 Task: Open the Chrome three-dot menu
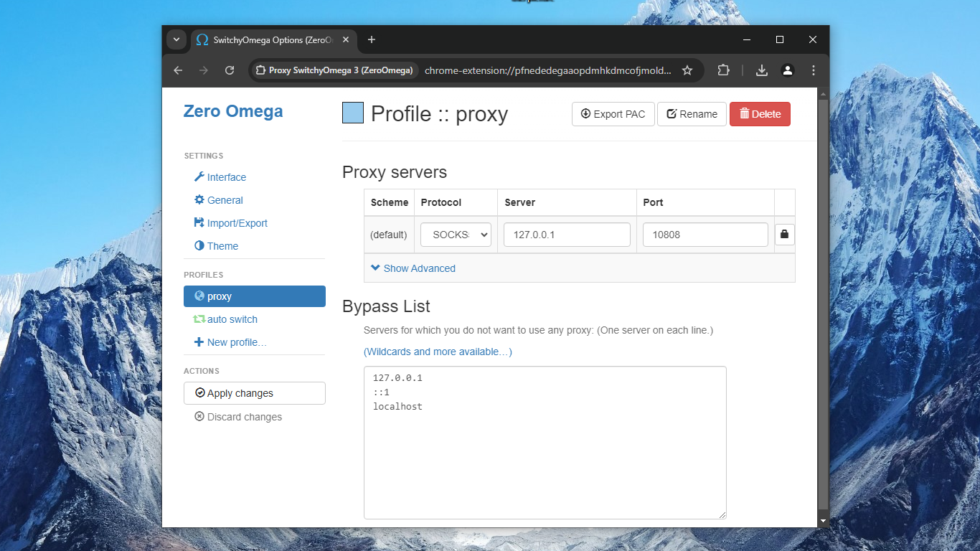(x=814, y=70)
